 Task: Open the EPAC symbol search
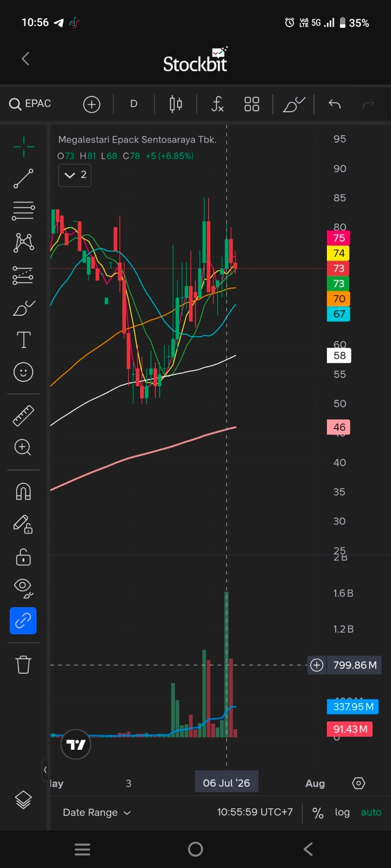30,104
